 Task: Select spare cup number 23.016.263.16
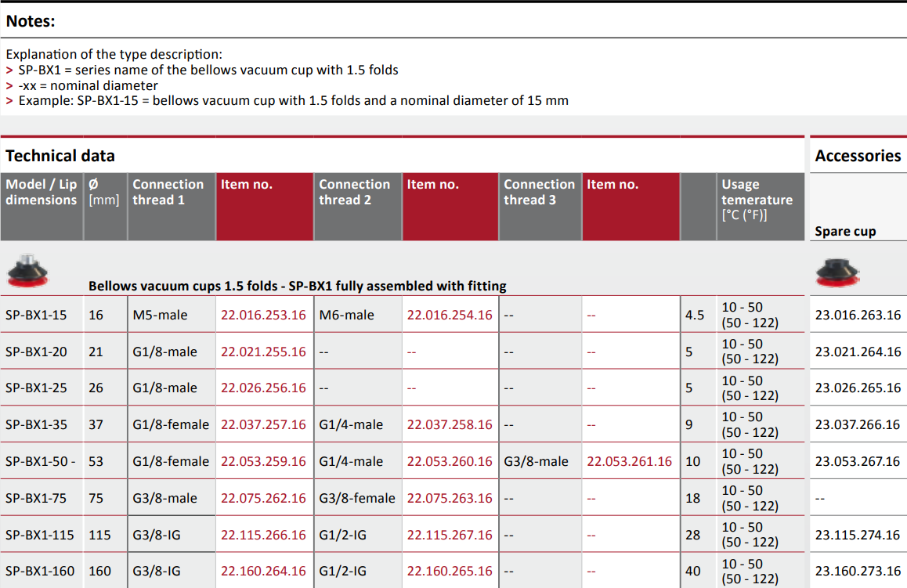pyautogui.click(x=858, y=315)
